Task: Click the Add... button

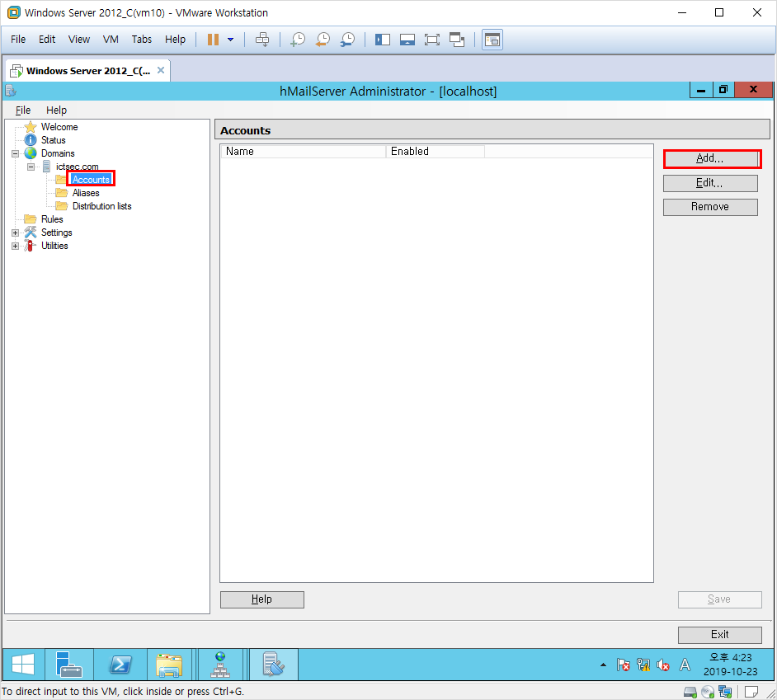Action: click(710, 159)
